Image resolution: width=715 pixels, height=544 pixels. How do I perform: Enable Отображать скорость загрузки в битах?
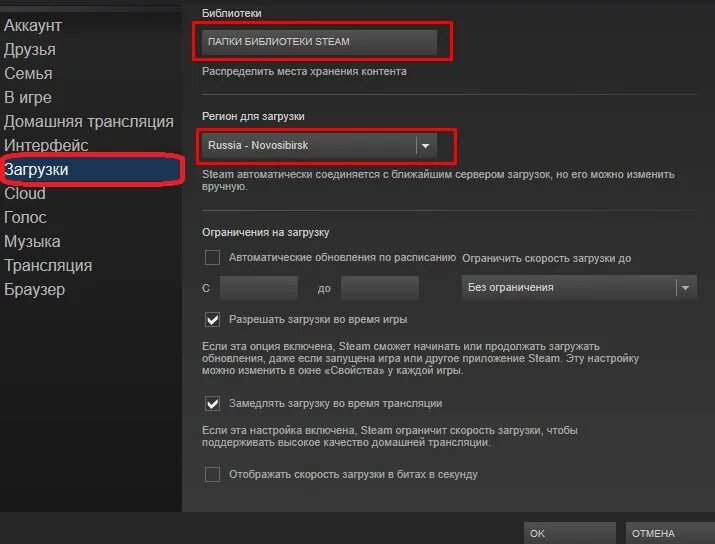pos(212,475)
